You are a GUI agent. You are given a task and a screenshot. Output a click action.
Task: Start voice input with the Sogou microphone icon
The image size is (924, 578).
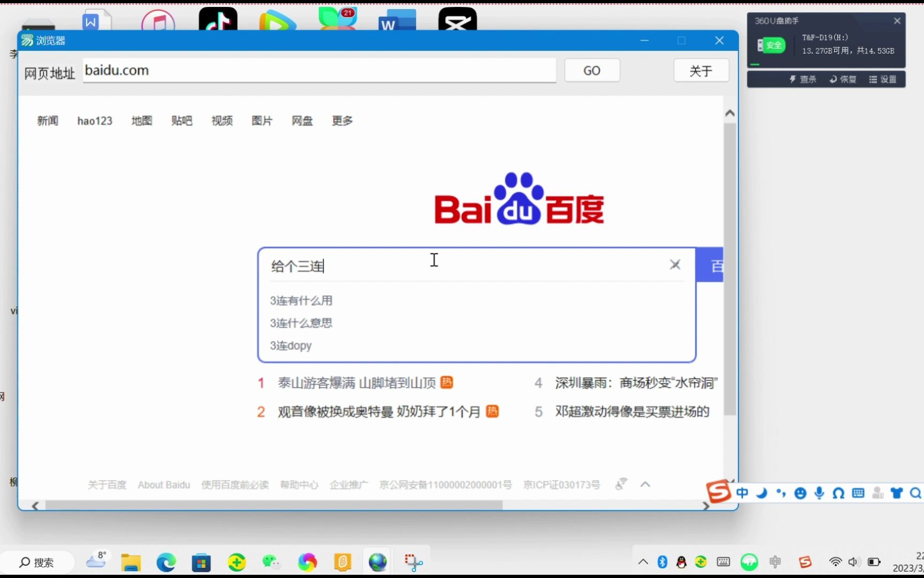(819, 493)
